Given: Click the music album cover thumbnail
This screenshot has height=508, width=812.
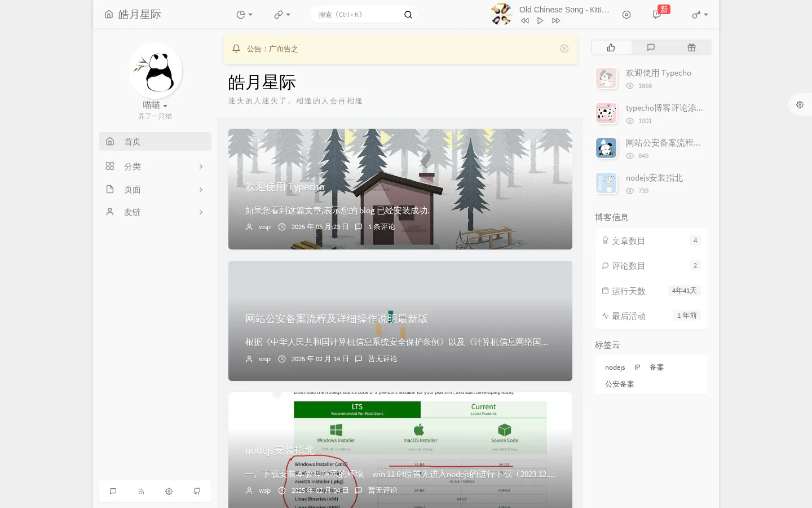Looking at the screenshot, I should click(x=501, y=14).
